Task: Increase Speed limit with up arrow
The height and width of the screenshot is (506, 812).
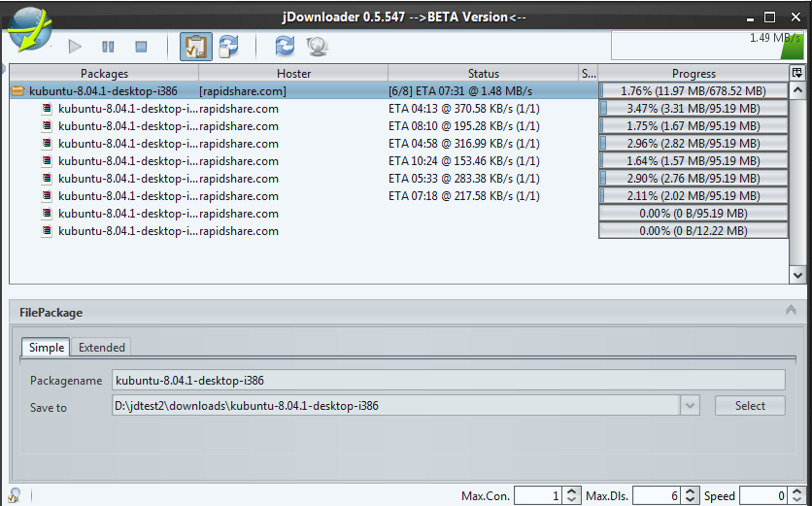Action: [797, 491]
